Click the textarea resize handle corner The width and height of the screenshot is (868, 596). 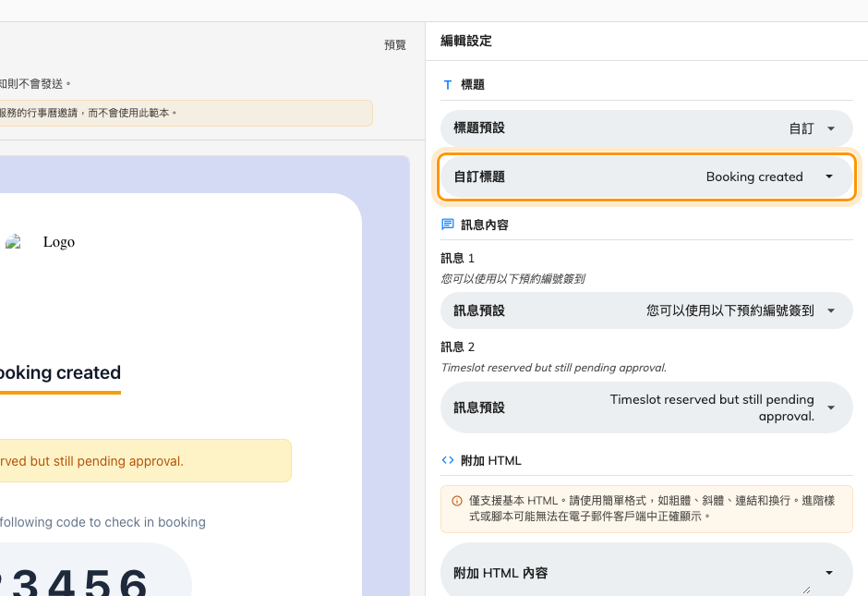tap(806, 590)
